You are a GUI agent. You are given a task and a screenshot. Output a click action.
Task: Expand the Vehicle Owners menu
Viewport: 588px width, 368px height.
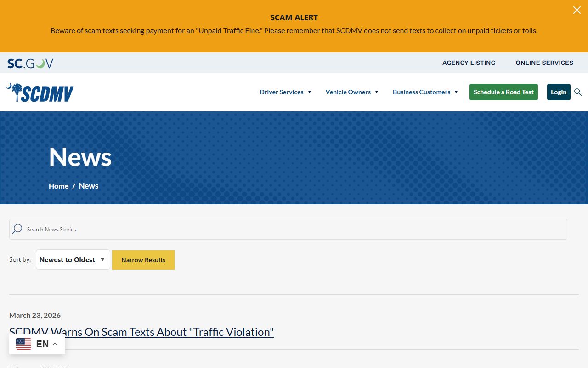click(x=352, y=92)
